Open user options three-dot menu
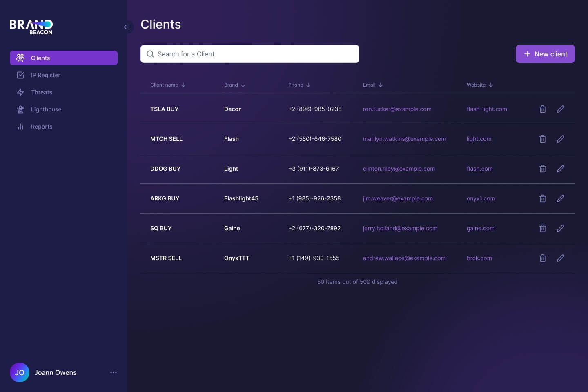588x392 pixels. pyautogui.click(x=114, y=372)
